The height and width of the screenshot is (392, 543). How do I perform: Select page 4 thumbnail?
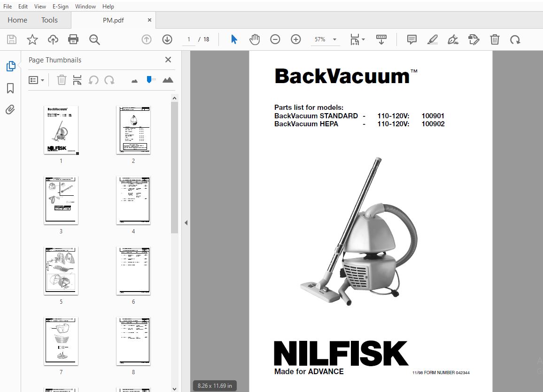133,200
